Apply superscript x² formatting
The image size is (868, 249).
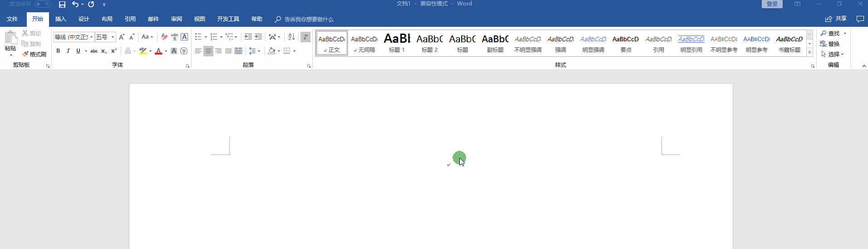click(114, 51)
